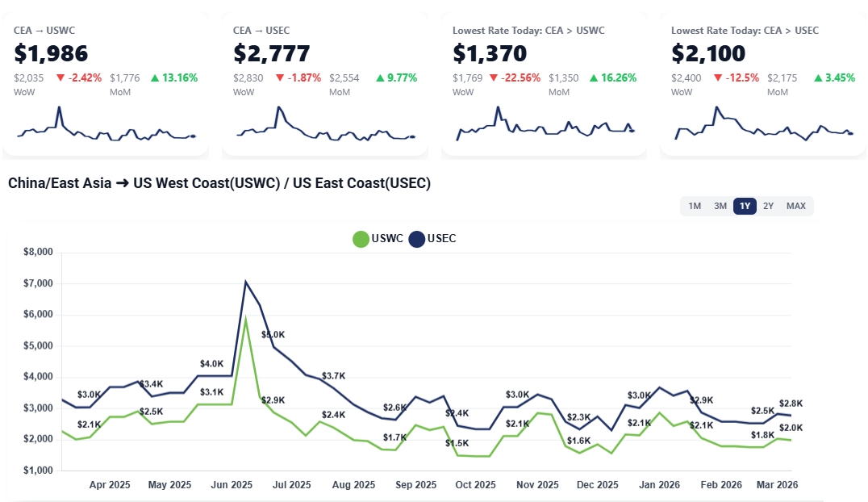Click red down arrow beside -2.42%
868x502 pixels.
tap(61, 78)
